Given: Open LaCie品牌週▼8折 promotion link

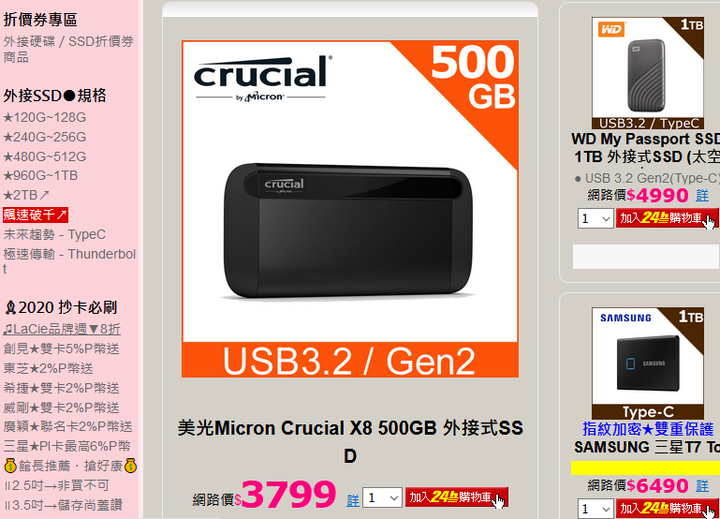Looking at the screenshot, I should click(x=62, y=329).
